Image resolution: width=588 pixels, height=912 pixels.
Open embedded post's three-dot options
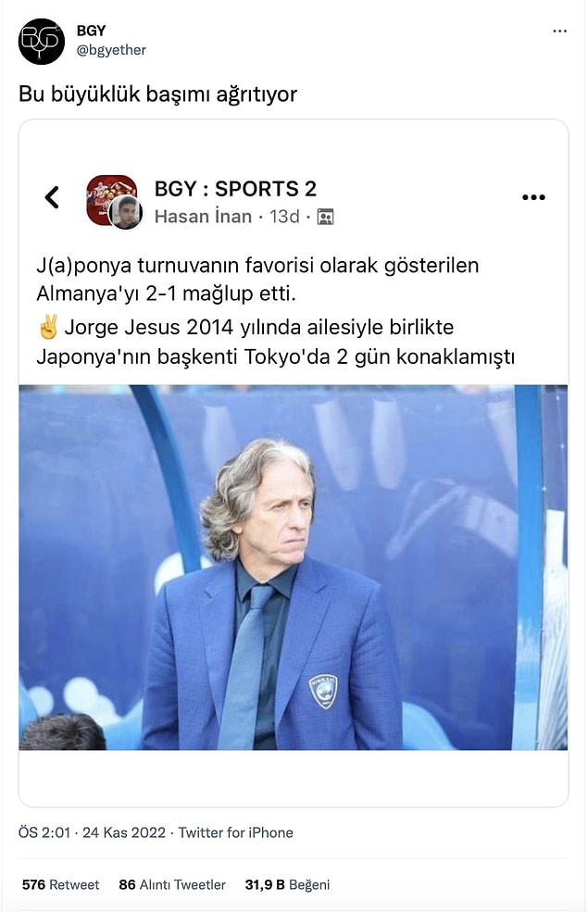pos(533,198)
